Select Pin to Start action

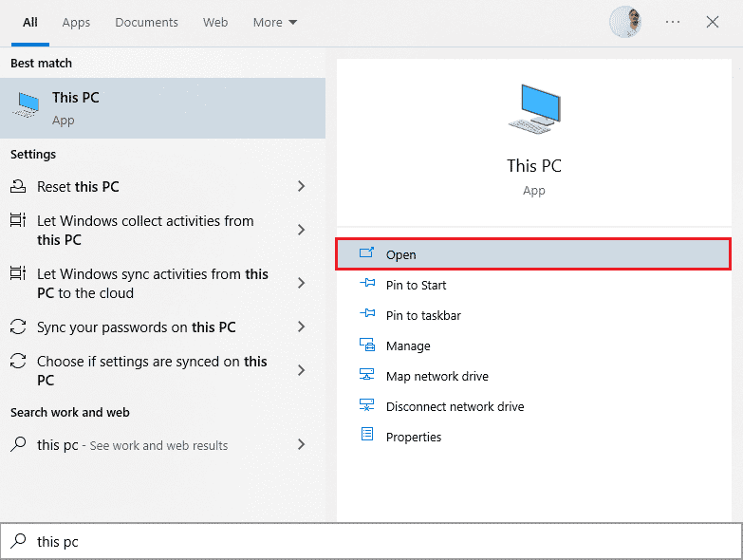[533, 285]
